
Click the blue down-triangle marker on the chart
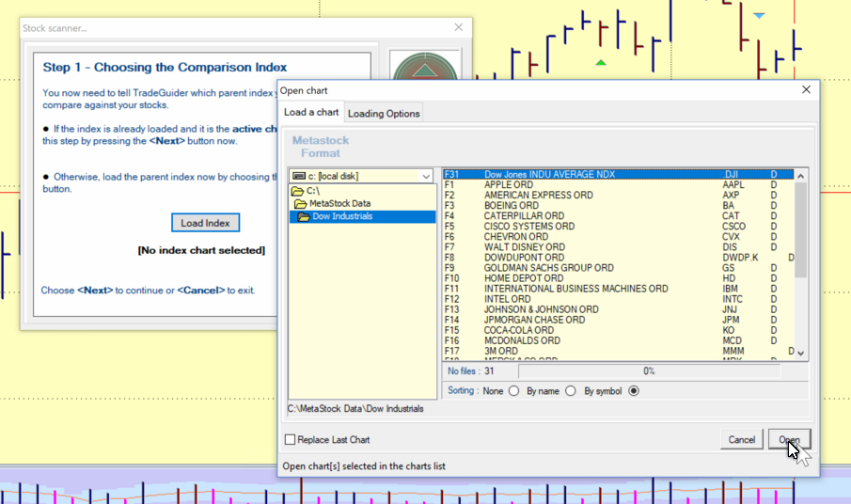[759, 15]
